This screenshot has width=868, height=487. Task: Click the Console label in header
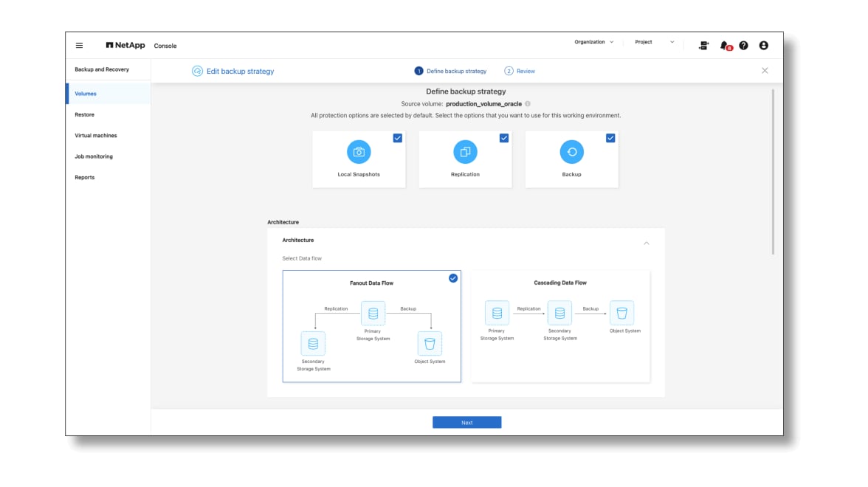tap(165, 46)
